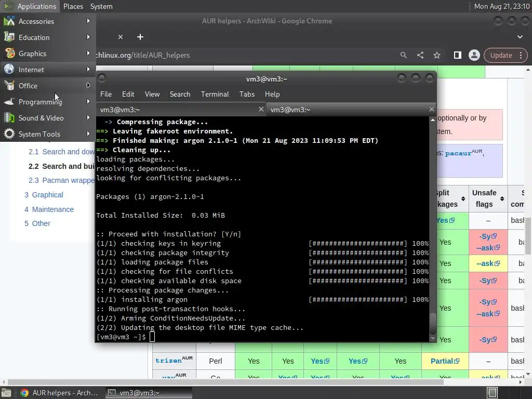Open the terminal File menu
532x399 pixels.
point(106,94)
